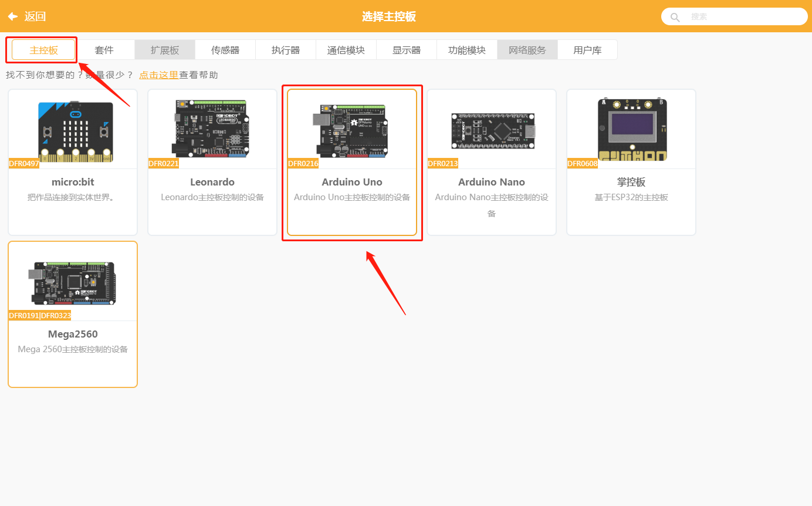The image size is (812, 506).
Task: Click the 掌控板 card title
Action: click(631, 182)
